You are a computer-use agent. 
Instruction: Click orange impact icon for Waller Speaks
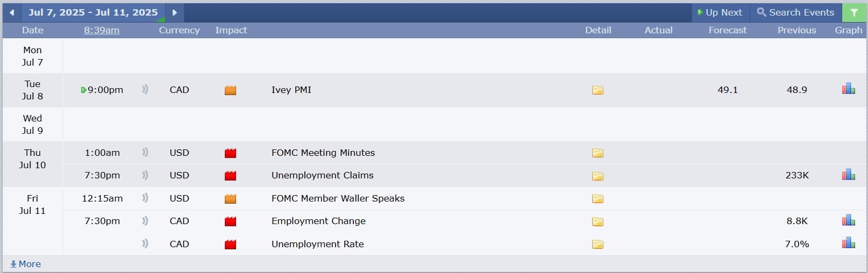pos(230,198)
